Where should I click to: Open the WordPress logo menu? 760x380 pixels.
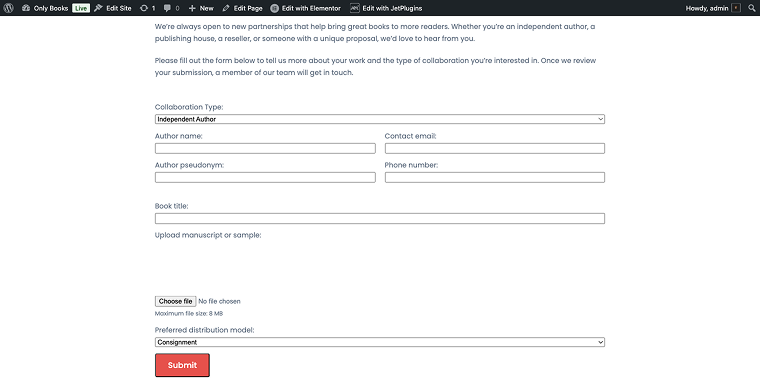coord(9,8)
